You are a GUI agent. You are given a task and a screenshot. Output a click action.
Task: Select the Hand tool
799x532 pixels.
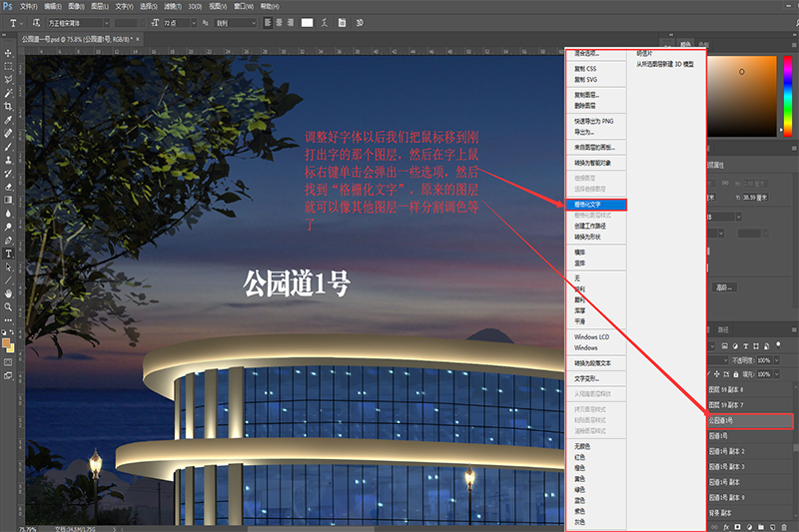[x=8, y=293]
